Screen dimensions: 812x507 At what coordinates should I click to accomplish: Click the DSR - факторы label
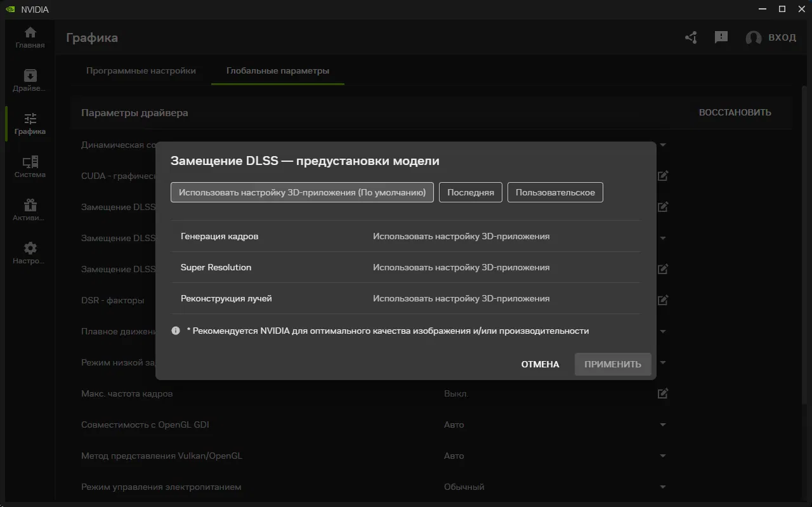[113, 300]
